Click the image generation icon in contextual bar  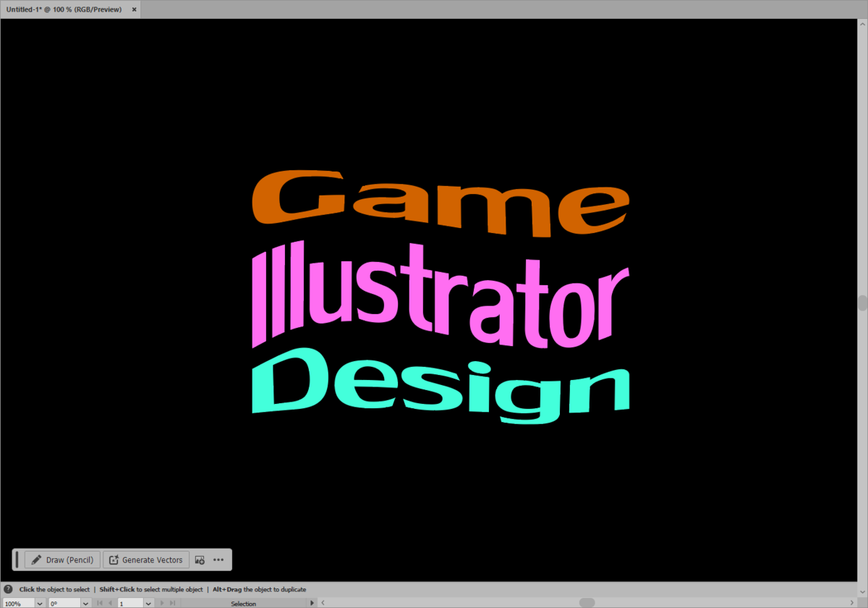point(200,560)
